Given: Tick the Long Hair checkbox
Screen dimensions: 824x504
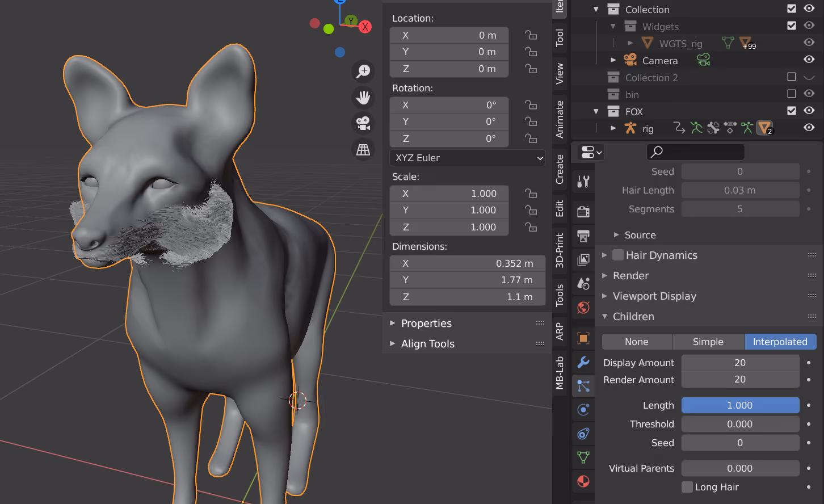Looking at the screenshot, I should pyautogui.click(x=687, y=487).
